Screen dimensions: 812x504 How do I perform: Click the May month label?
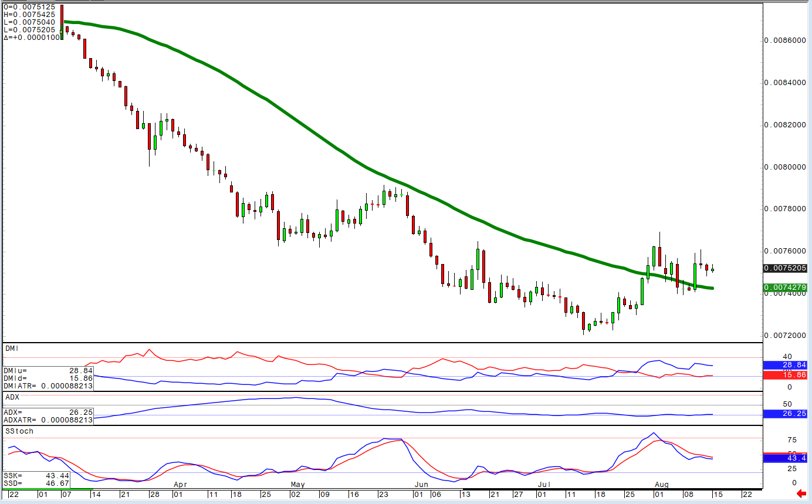tap(298, 485)
